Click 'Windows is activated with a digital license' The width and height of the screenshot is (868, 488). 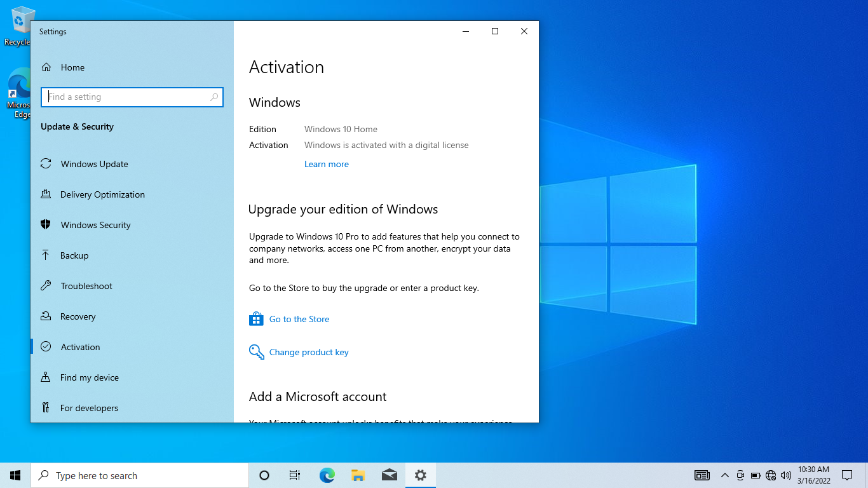click(386, 145)
